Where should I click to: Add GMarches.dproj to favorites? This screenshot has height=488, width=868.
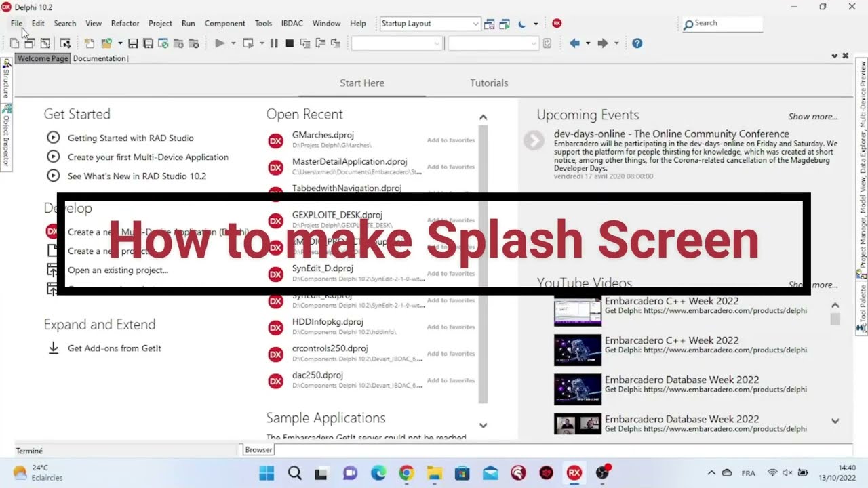pos(450,140)
